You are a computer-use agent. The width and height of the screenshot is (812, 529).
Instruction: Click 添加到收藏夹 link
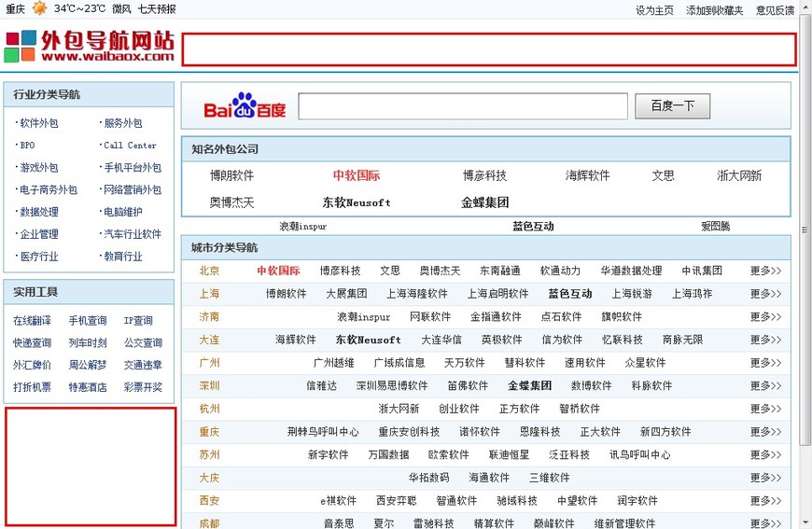coord(714,10)
